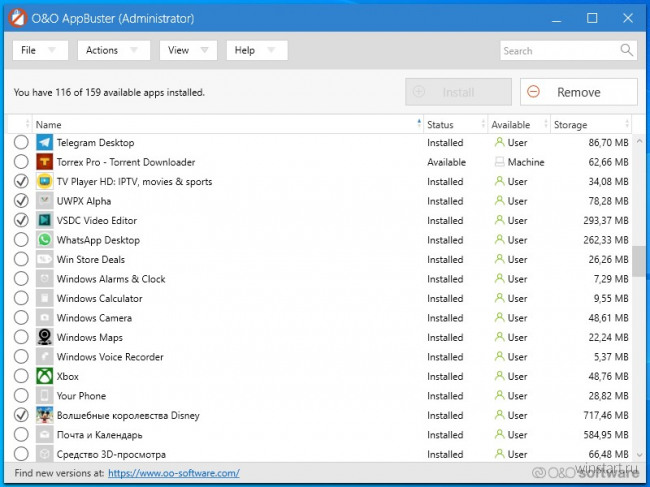Click the Windows Camera icon

coord(44,318)
